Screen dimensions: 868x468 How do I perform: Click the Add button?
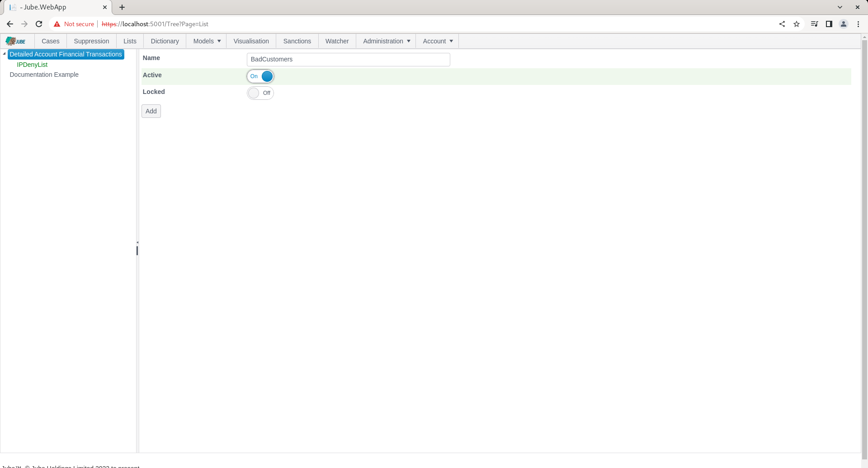(151, 111)
